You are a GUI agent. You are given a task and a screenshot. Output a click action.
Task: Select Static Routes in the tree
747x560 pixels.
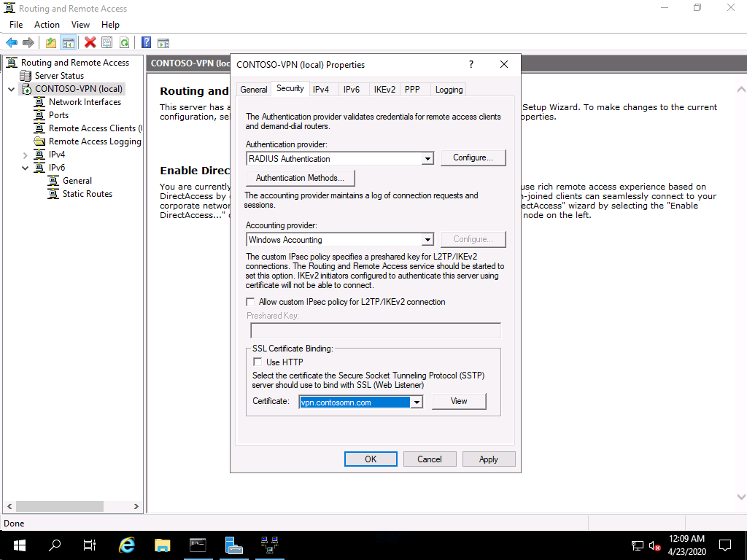[x=87, y=194]
